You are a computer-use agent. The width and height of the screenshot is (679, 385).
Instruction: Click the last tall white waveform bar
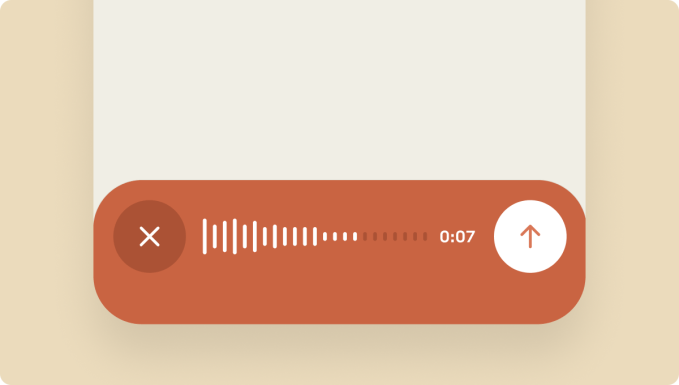coord(315,236)
